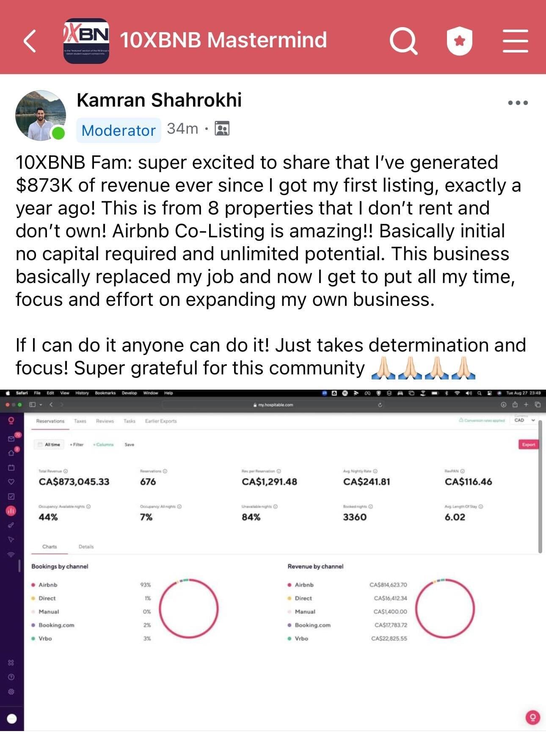Screen dimensions: 546x756
Task: Open Kamran Shahrokhi's profile picture
Action: tap(41, 115)
